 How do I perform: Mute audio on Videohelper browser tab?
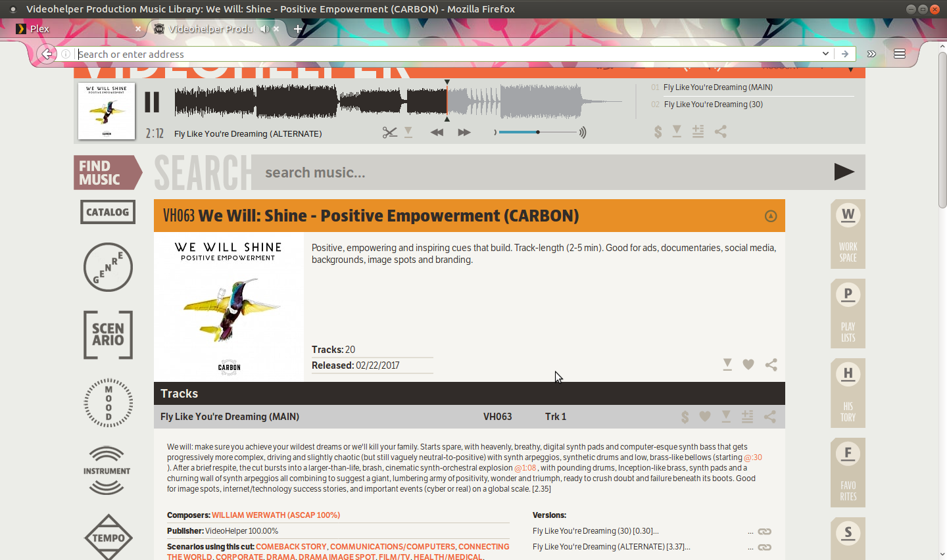pos(264,29)
